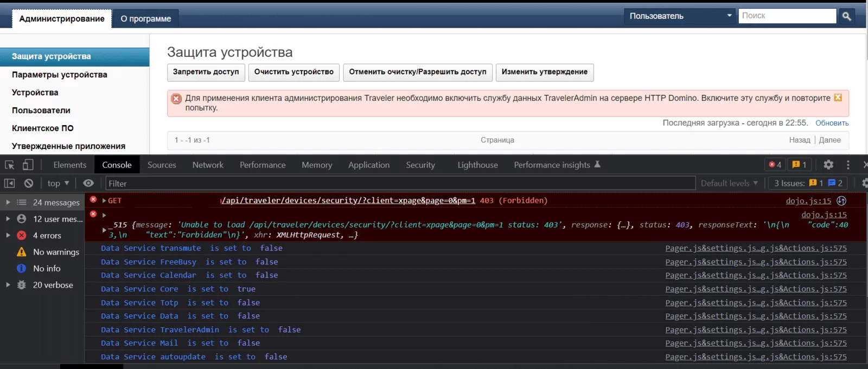Viewport: 868px width, 369px height.
Task: Click the Обновить refresh link
Action: pos(832,123)
